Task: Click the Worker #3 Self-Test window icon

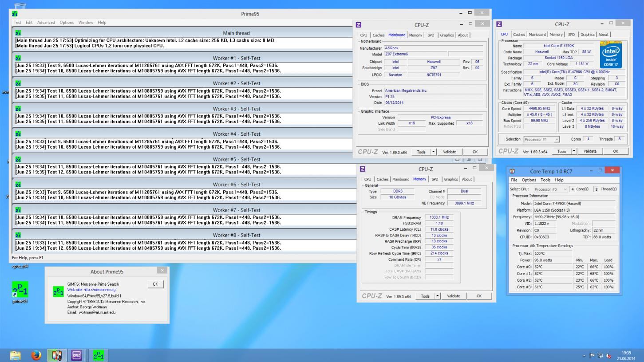Action: pyautogui.click(x=18, y=109)
